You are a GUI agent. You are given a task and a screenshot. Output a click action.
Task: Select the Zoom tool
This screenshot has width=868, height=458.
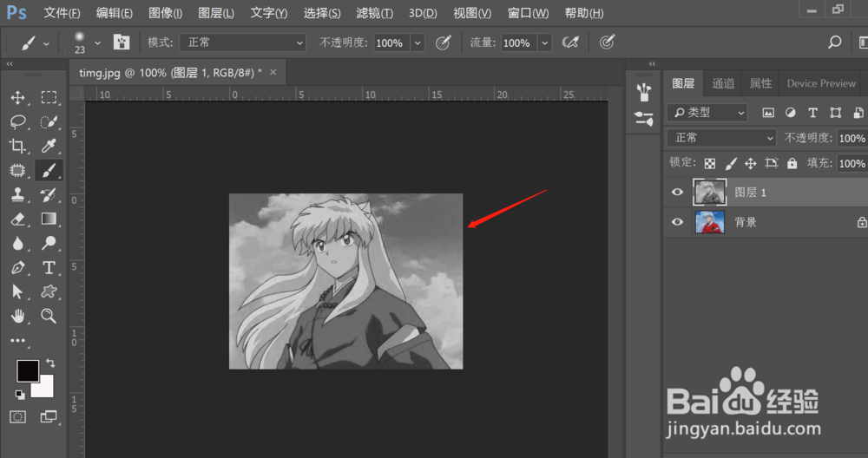pos(49,316)
